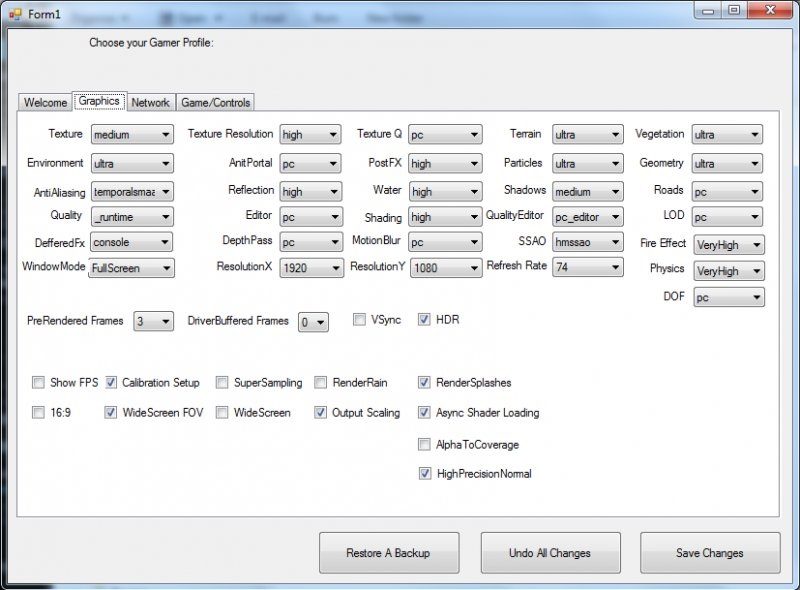Switch to the Network tab
Image resolution: width=800 pixels, height=590 pixels.
150,103
